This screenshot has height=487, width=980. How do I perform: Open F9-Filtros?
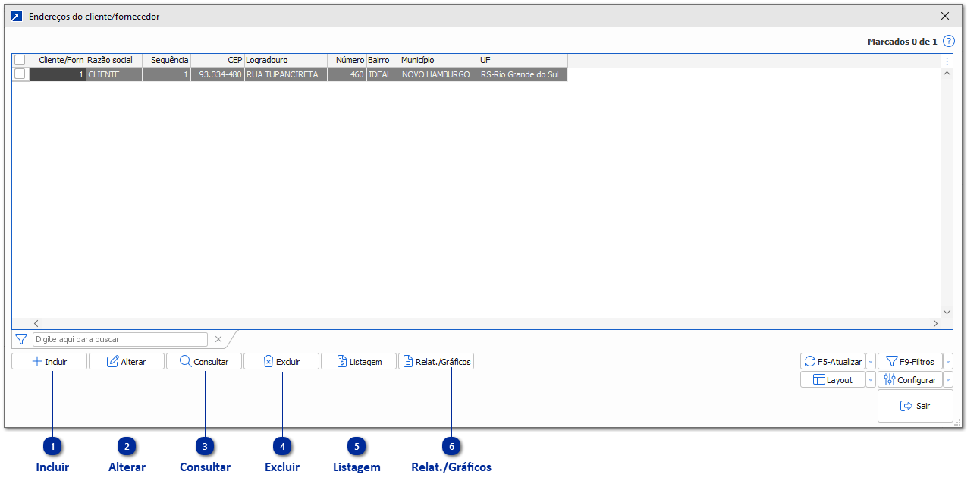pyautogui.click(x=909, y=362)
